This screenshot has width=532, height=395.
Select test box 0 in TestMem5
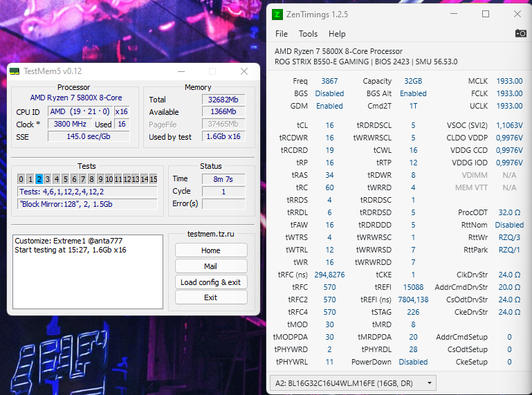pos(21,179)
